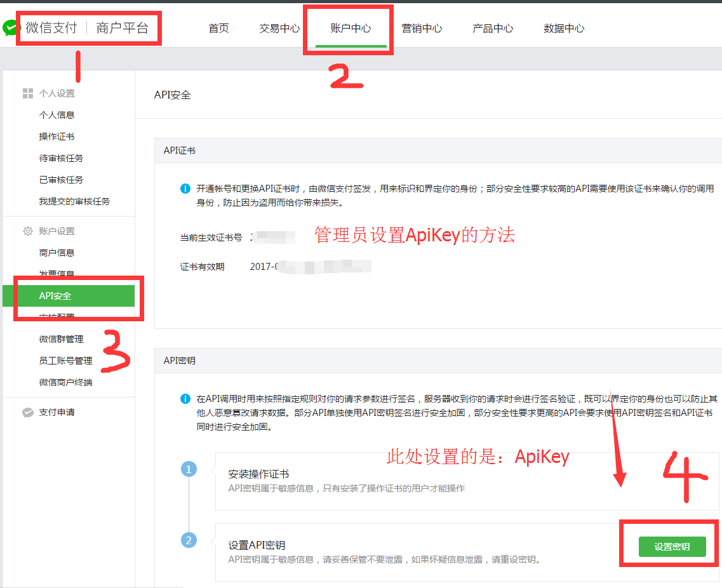Image resolution: width=722 pixels, height=588 pixels.
Task: Switch to 交易中心 tab
Action: click(x=279, y=28)
